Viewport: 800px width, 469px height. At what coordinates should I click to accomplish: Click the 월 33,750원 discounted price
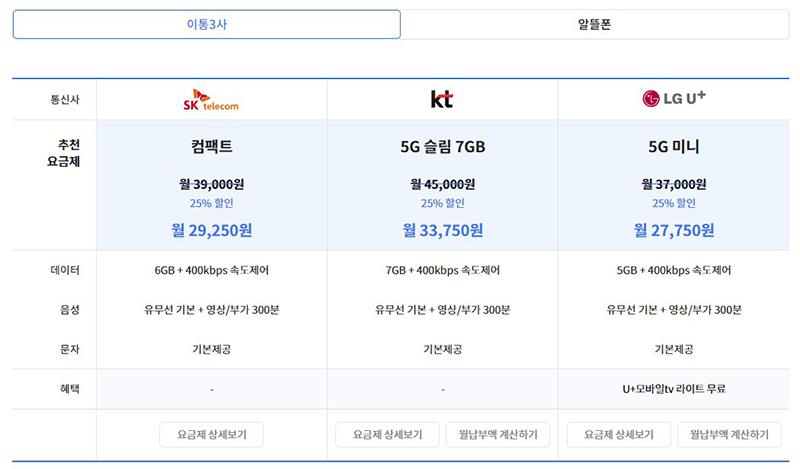click(x=442, y=230)
